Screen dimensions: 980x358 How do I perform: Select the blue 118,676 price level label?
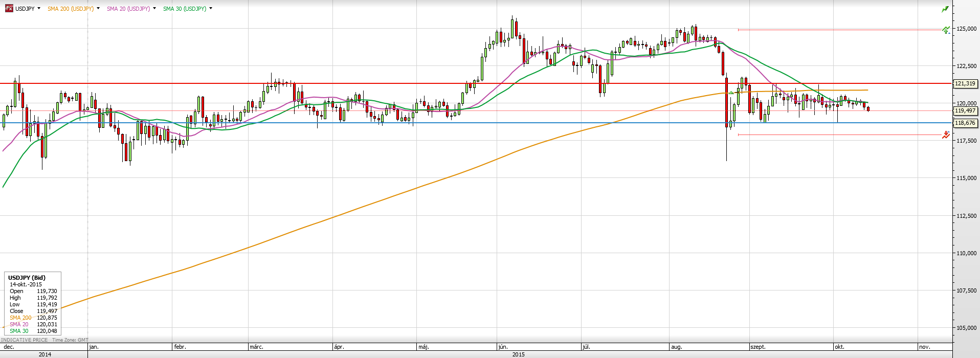pyautogui.click(x=965, y=123)
